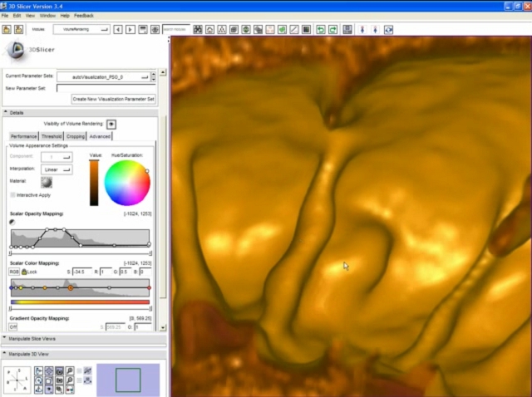This screenshot has width=532, height=397.
Task: Click the RGB button in color mapping
Action: [14, 272]
